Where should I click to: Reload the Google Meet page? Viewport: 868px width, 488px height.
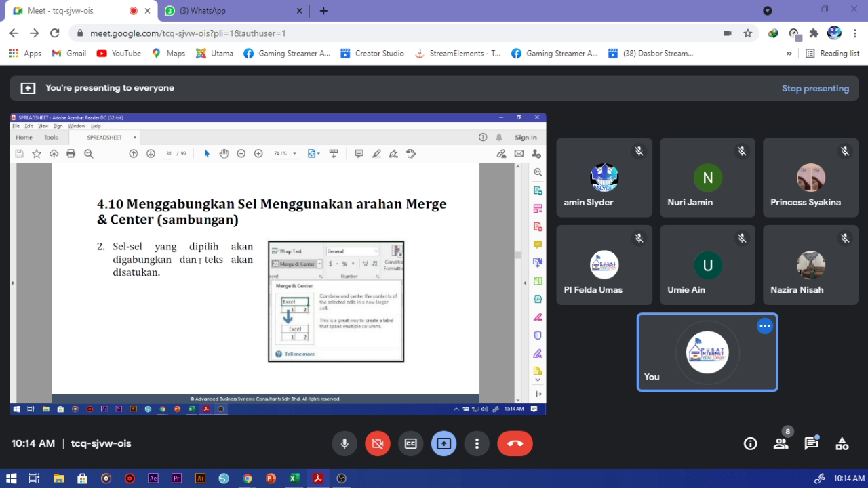pos(55,33)
